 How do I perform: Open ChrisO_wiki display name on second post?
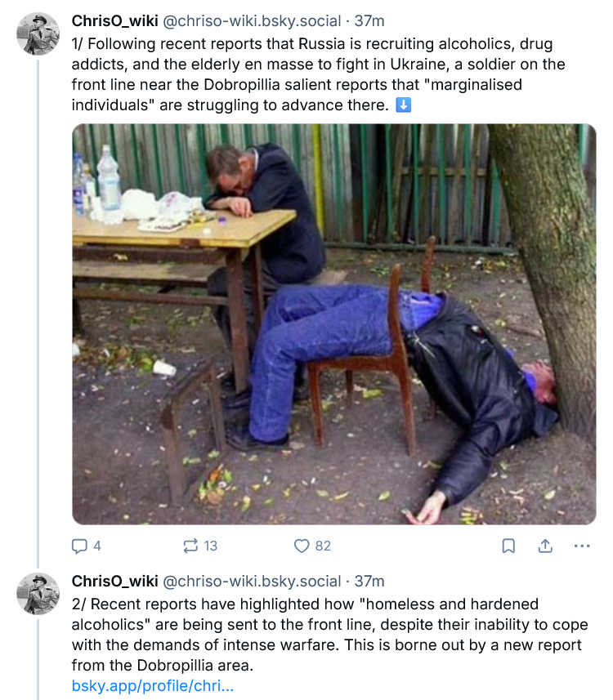(x=114, y=582)
